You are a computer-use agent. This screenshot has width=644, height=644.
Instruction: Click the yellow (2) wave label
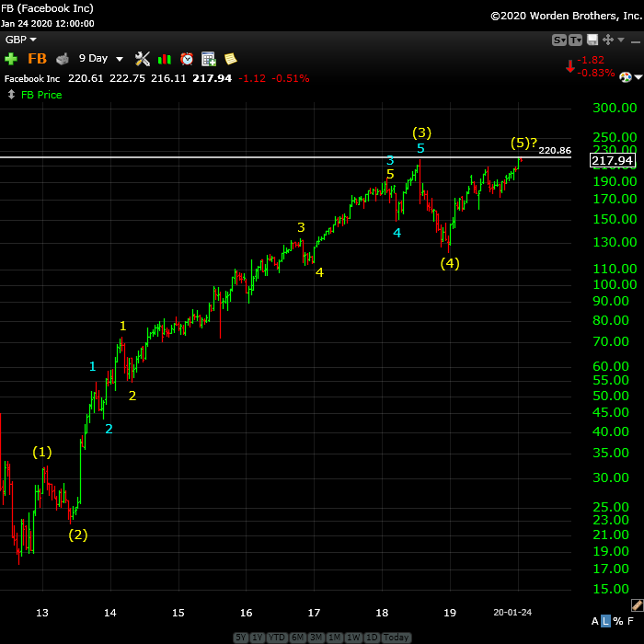point(78,535)
